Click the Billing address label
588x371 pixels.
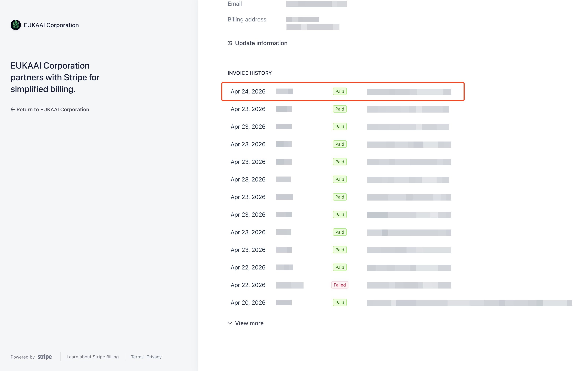coord(247,20)
